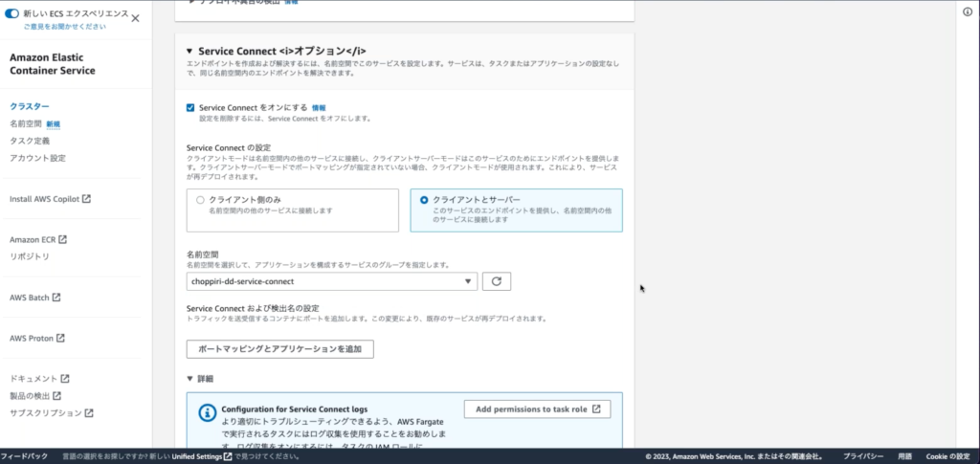Click the external link icon beside Amazon ECR
This screenshot has width=980, height=464.
point(63,239)
